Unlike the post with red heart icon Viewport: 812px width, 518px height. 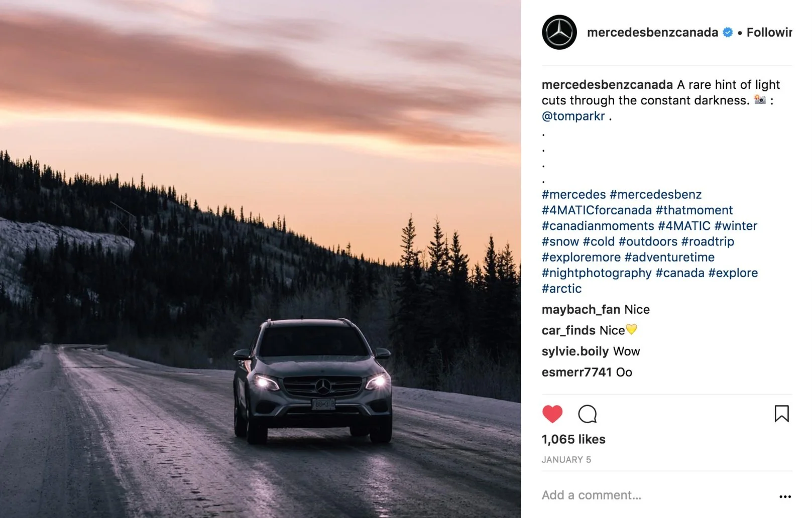click(552, 414)
